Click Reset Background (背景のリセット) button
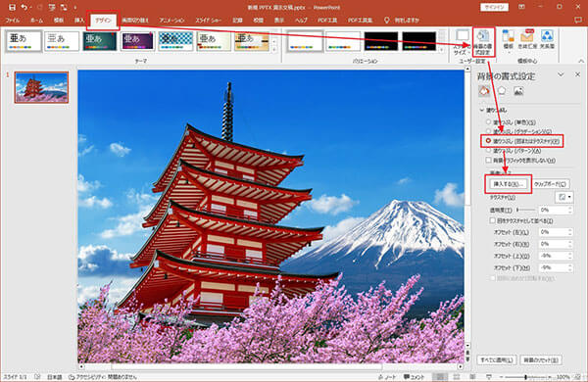The image size is (588, 382). [x=540, y=359]
